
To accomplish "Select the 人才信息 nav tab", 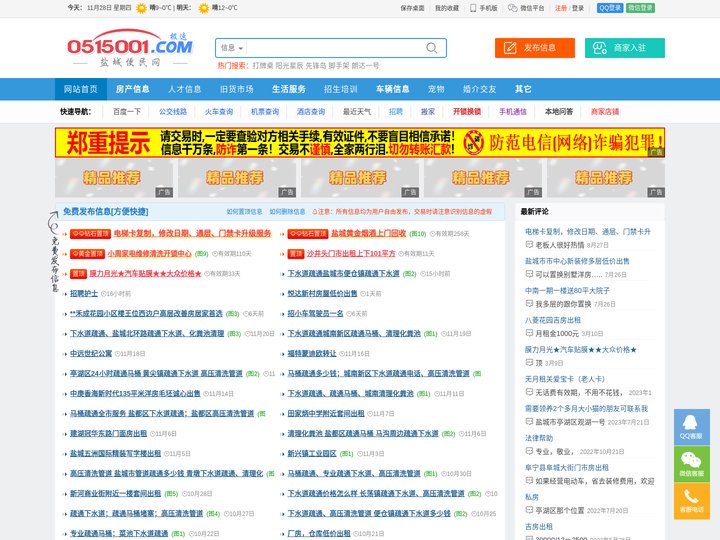I will (x=185, y=89).
